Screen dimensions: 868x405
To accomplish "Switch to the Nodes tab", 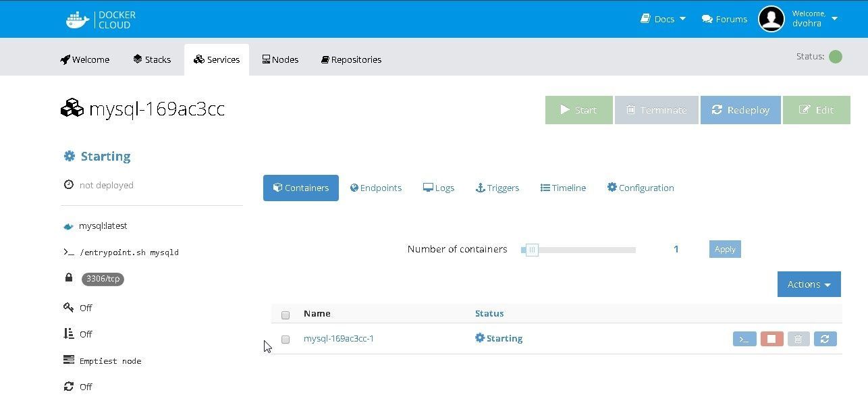I will pos(280,59).
